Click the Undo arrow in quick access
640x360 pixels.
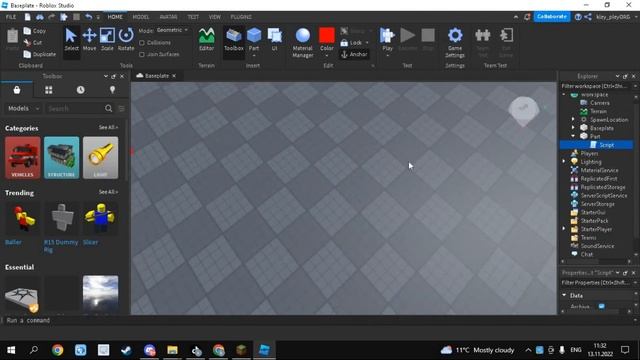click(x=88, y=17)
